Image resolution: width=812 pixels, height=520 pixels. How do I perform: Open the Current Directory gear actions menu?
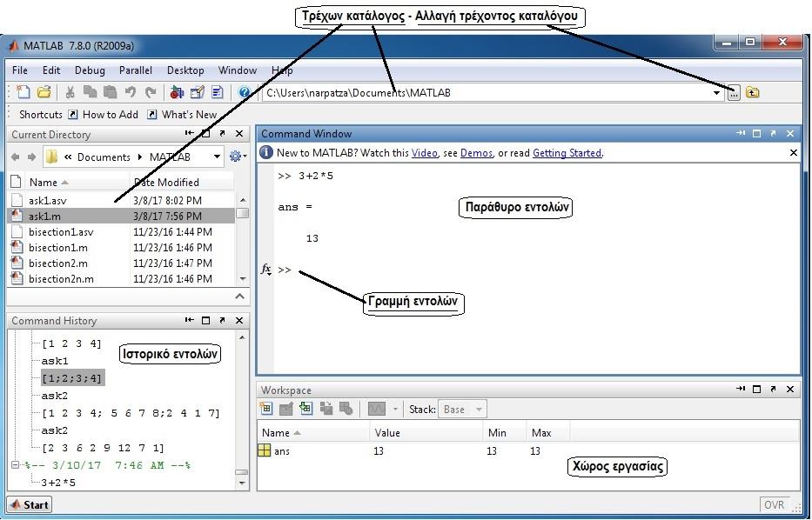click(238, 157)
